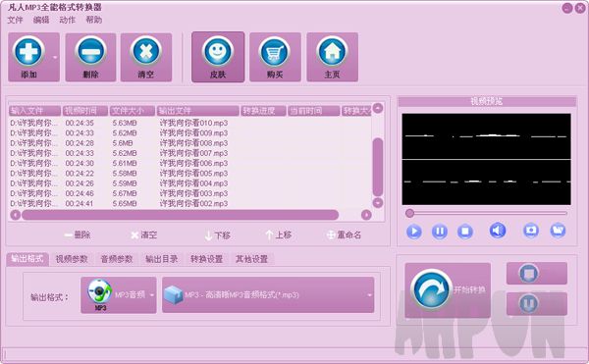Click the 转换进度 column header

click(x=263, y=111)
